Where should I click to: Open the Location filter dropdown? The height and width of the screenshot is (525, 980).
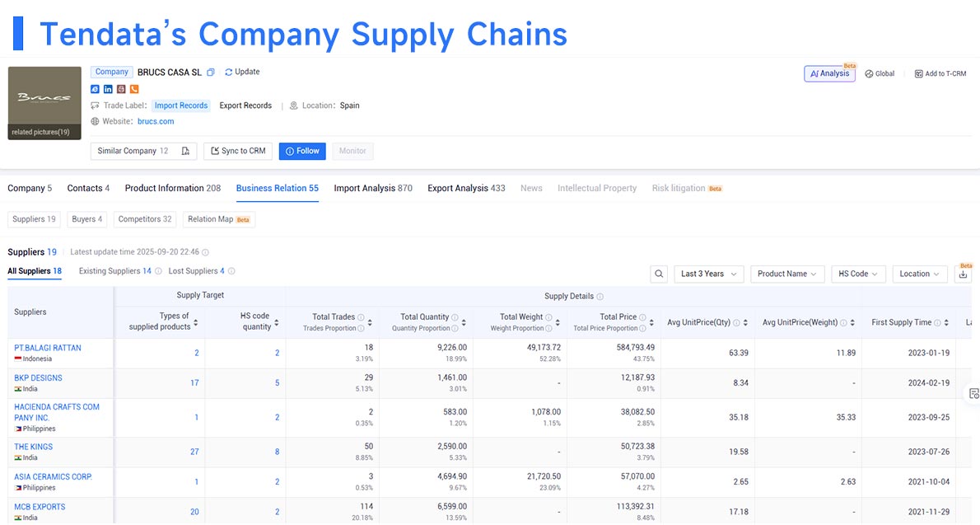click(919, 274)
